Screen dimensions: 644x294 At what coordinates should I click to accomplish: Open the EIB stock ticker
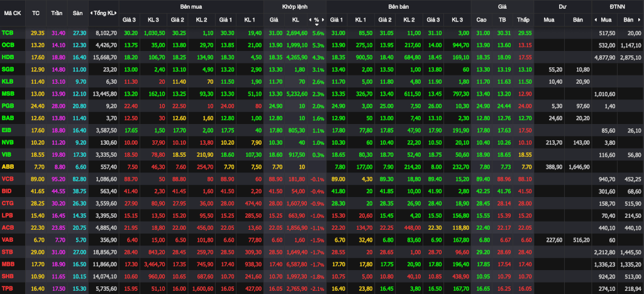[x=6, y=130]
